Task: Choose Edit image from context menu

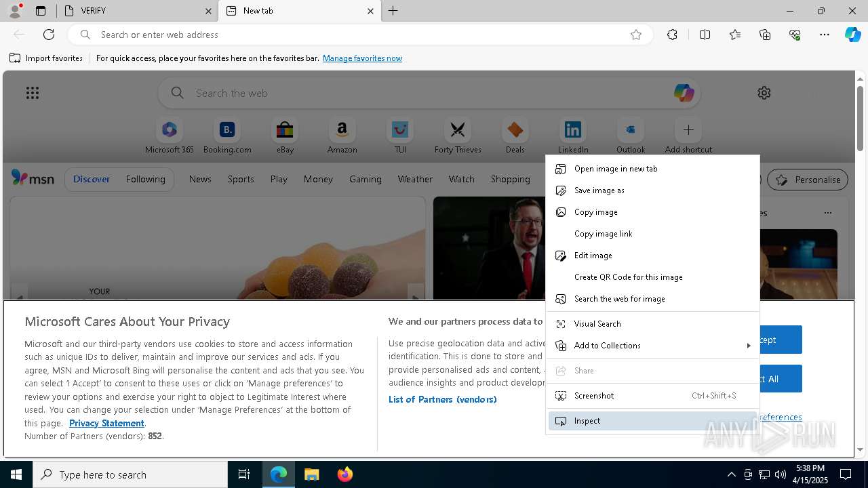Action: point(652,256)
